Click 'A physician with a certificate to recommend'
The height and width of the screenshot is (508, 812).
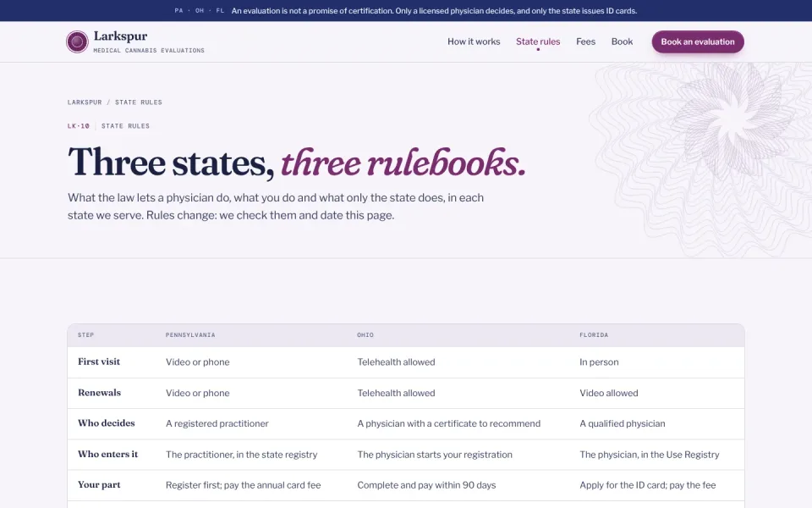(448, 423)
